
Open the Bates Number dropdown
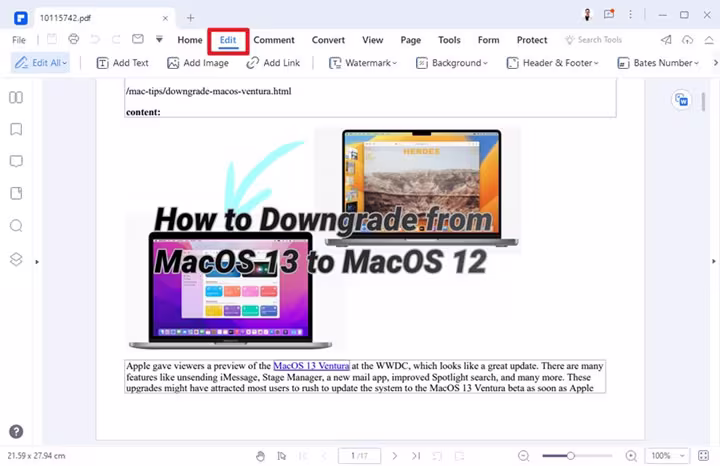click(x=658, y=63)
